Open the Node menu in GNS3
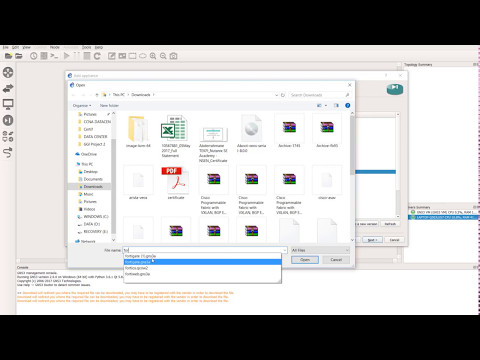 [x=55, y=47]
